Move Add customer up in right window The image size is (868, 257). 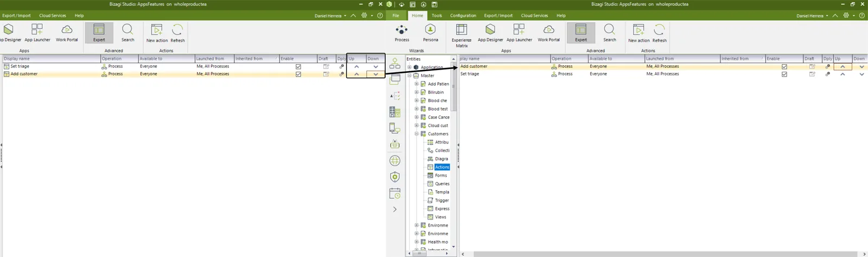point(843,66)
